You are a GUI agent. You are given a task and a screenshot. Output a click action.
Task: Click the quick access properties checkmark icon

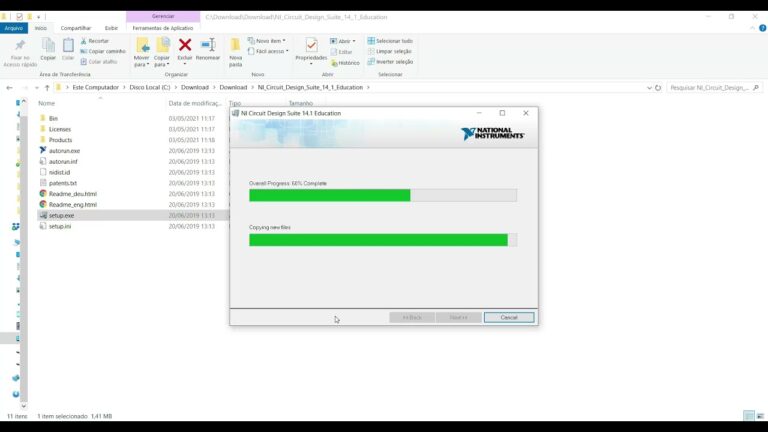tap(19, 17)
